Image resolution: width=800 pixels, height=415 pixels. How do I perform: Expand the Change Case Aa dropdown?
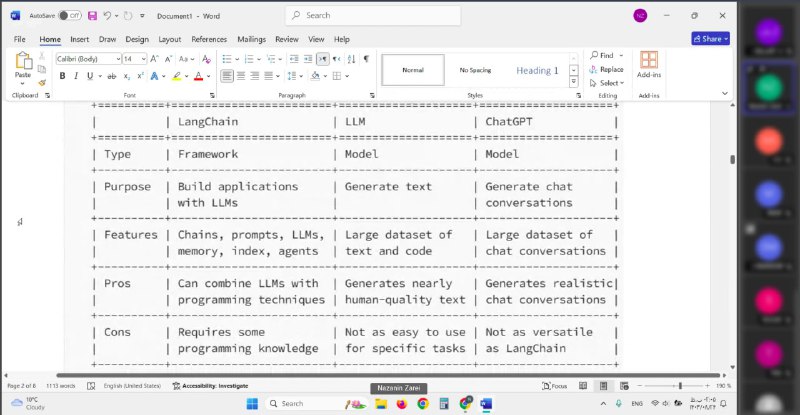click(192, 60)
